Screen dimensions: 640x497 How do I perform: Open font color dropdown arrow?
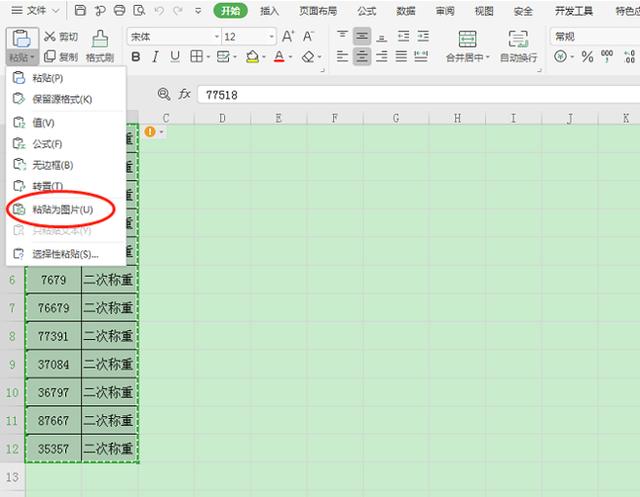click(x=290, y=57)
